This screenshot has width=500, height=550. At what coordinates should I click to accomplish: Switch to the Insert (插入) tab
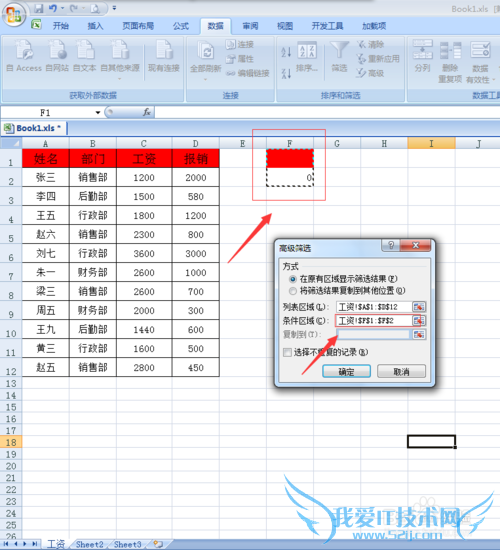(95, 26)
